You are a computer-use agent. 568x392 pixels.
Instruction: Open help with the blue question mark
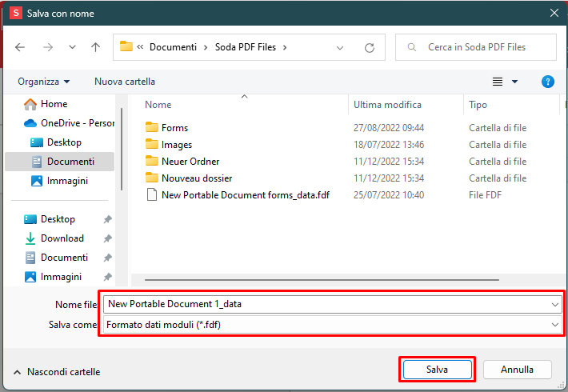[548, 82]
